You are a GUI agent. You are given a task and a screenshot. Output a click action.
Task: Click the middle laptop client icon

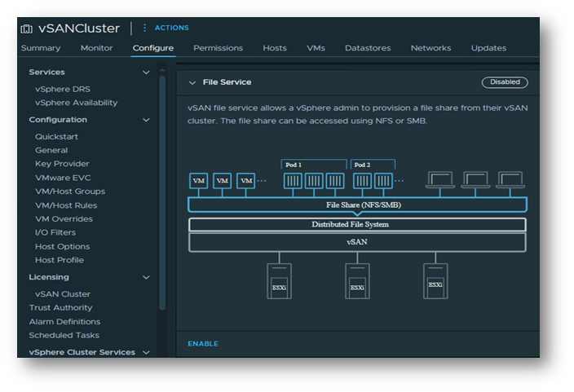[x=475, y=180]
